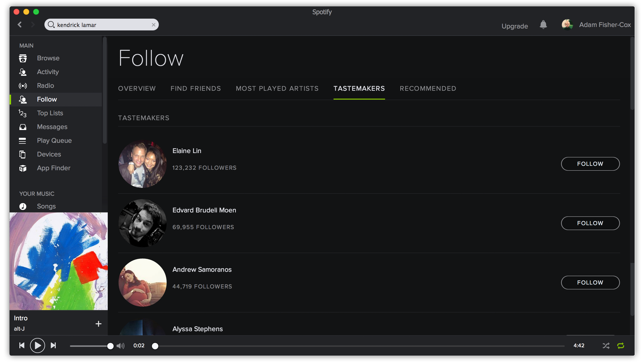This screenshot has height=364, width=644.
Task: Toggle repeat mode
Action: click(621, 346)
